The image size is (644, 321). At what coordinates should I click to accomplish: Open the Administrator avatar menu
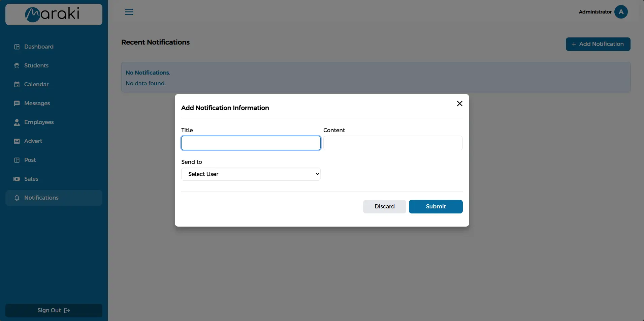click(621, 12)
